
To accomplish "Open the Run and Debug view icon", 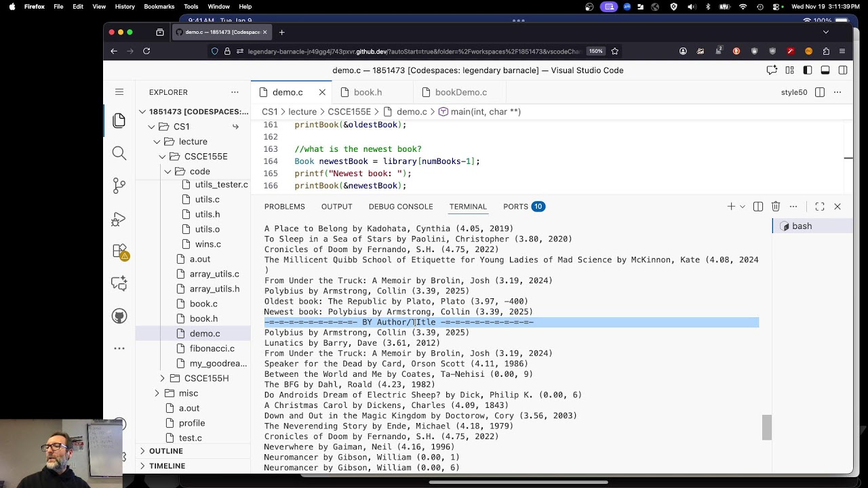I will click(x=119, y=218).
